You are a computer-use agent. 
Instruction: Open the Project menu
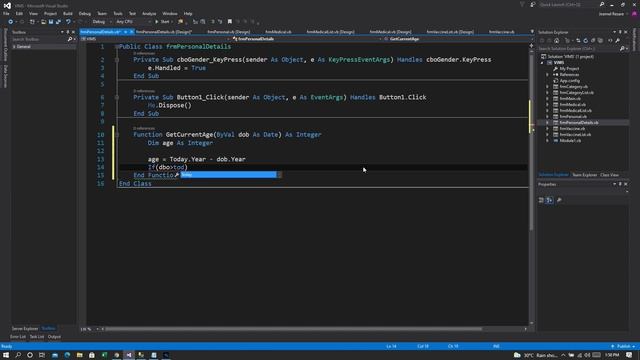50,13
